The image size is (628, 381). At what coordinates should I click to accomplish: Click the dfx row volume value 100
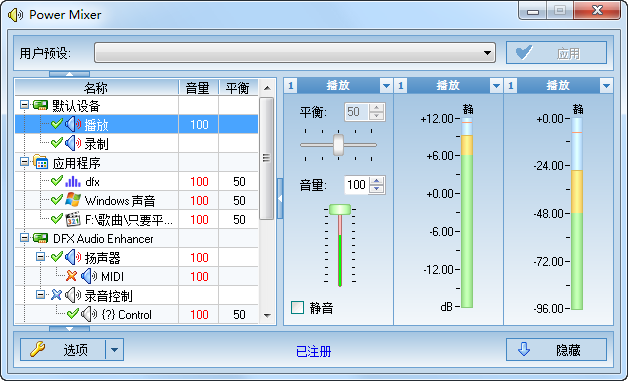point(199,181)
